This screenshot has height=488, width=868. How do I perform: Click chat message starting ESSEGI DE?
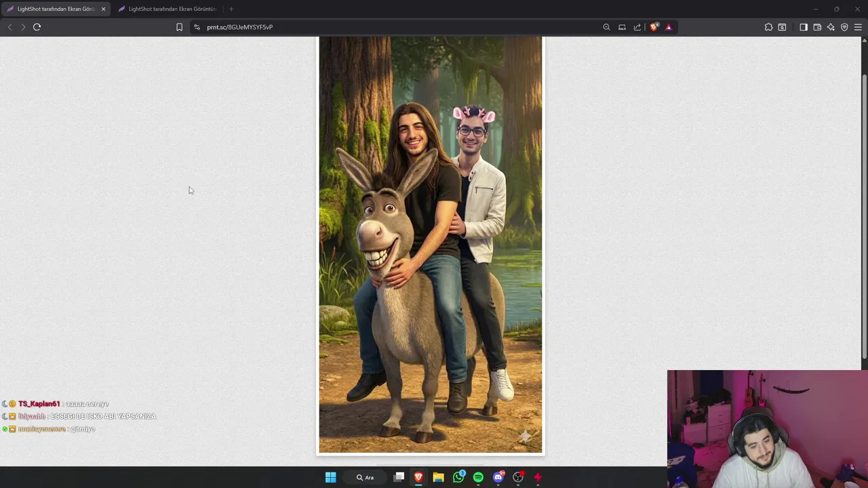click(x=103, y=416)
